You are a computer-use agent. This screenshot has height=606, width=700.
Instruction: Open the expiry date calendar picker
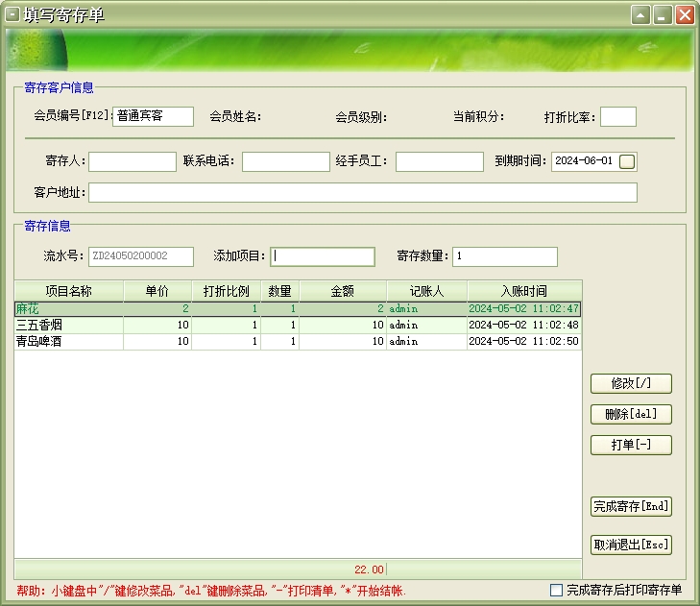tap(627, 161)
